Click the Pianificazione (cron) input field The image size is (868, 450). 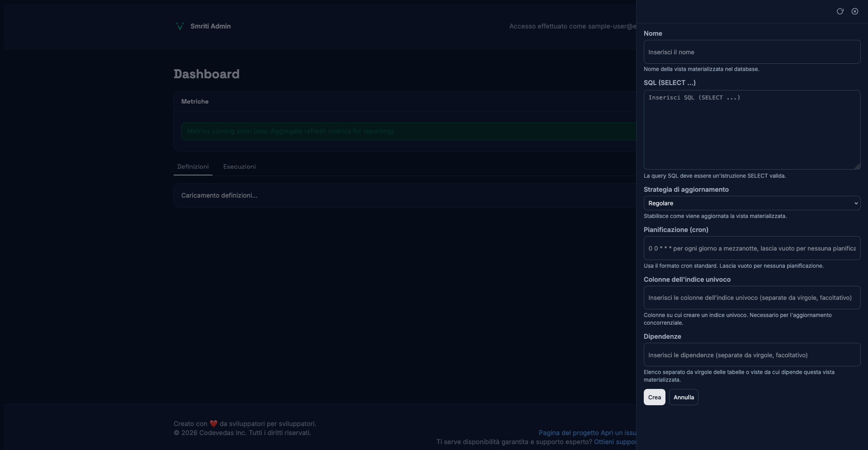point(752,248)
